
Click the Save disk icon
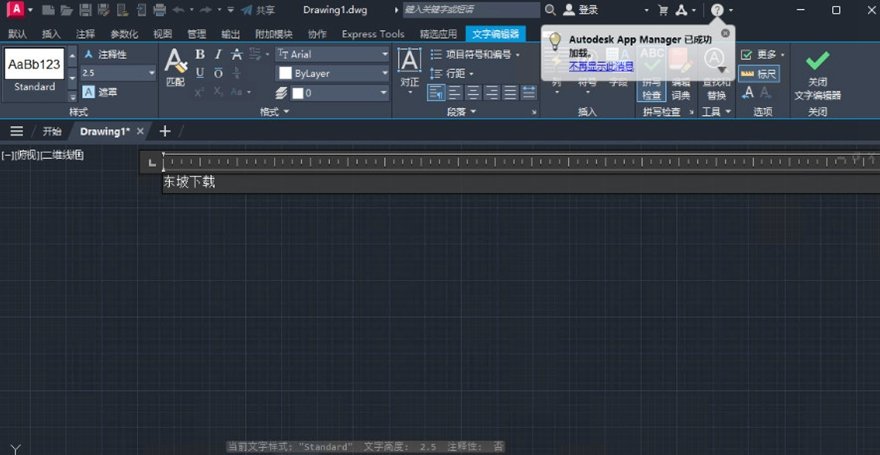[85, 10]
